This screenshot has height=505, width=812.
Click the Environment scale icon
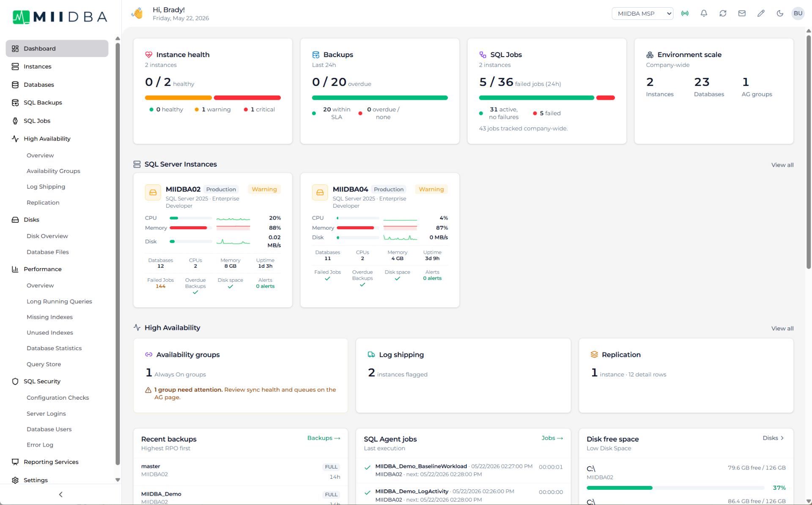[650, 55]
